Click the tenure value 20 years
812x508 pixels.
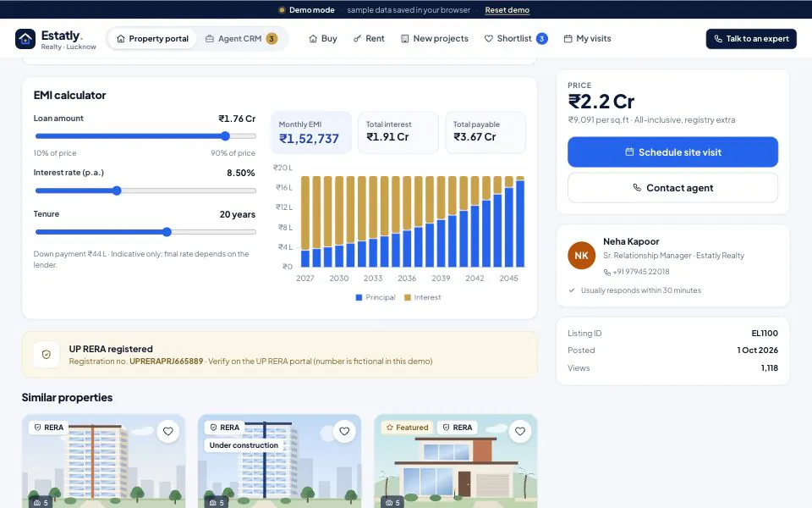(237, 214)
